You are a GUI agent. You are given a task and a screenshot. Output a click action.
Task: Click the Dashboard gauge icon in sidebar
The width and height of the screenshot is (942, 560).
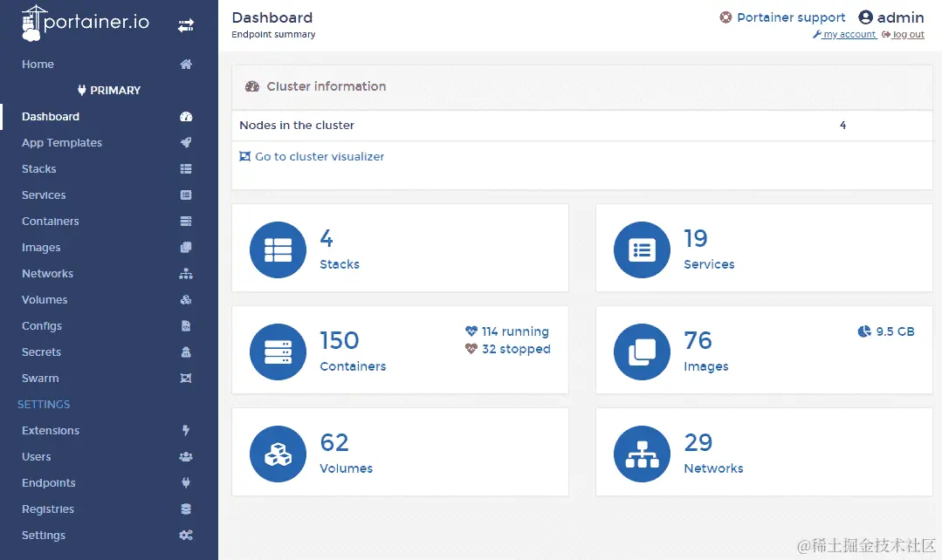click(x=186, y=116)
